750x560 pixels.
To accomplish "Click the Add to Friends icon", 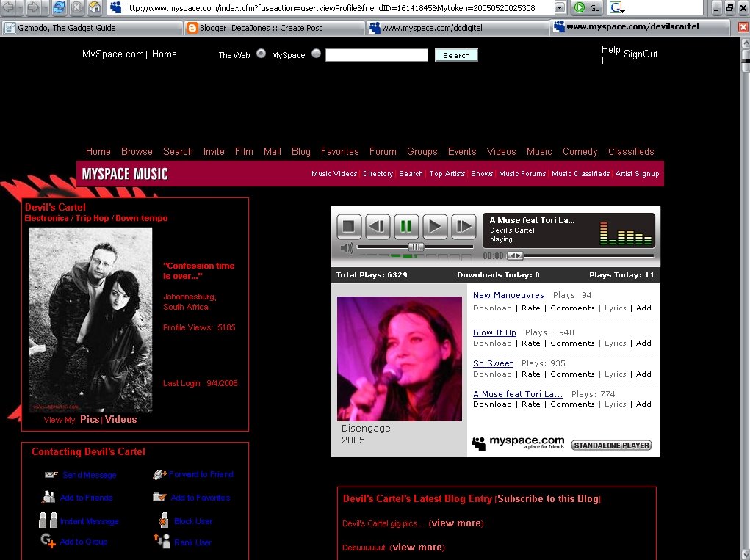I will [x=48, y=497].
